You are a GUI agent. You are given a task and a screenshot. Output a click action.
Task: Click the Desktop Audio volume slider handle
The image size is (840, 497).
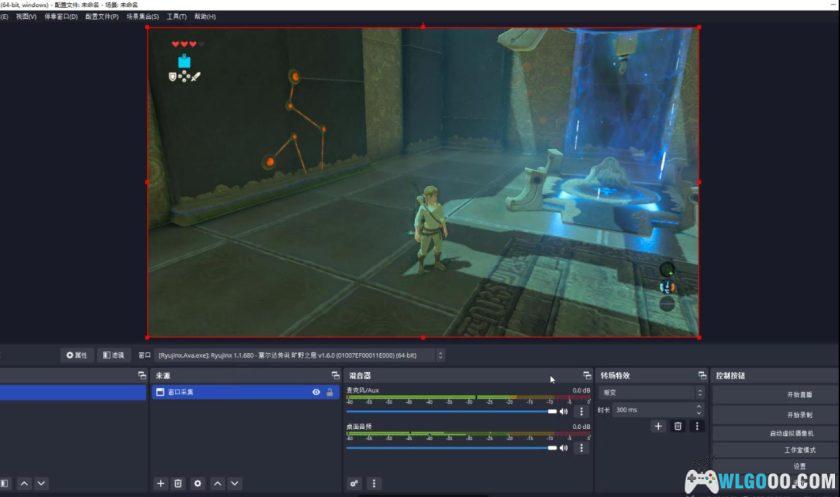552,448
